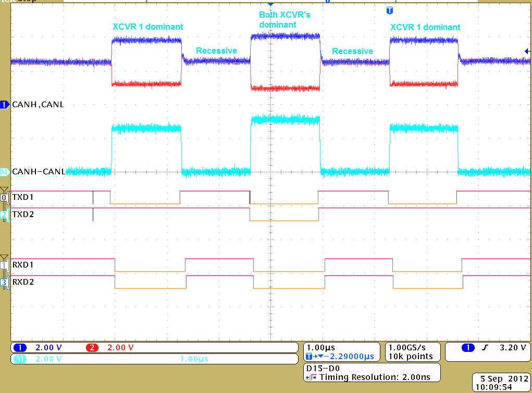Viewport: 532px width, 393px height.
Task: Click the blue trigger position T marker
Action: 389,10
